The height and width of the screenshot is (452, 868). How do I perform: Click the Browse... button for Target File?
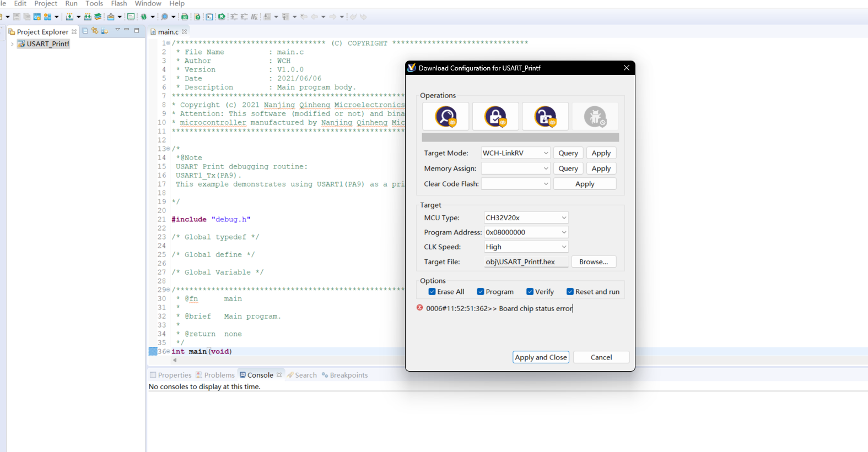tap(594, 262)
